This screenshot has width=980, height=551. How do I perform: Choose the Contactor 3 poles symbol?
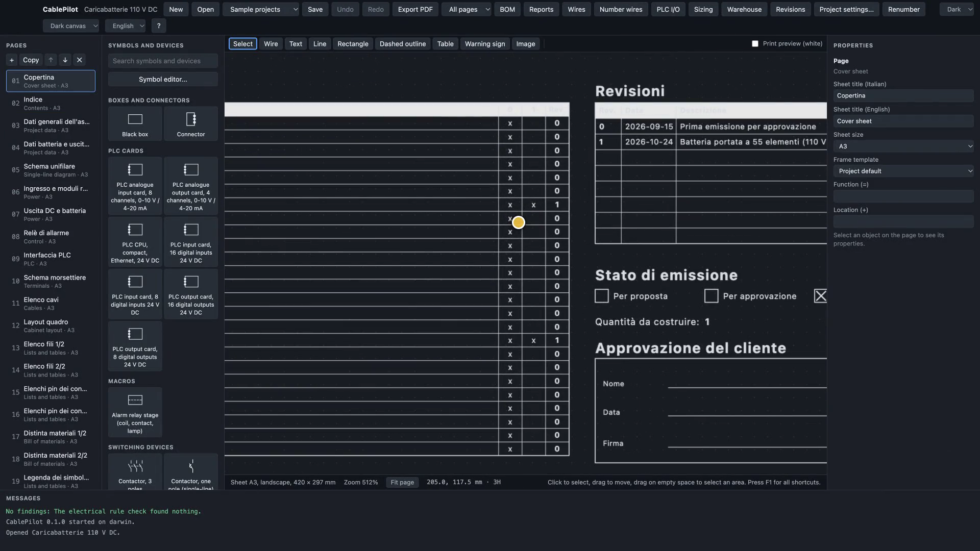pyautogui.click(x=135, y=472)
